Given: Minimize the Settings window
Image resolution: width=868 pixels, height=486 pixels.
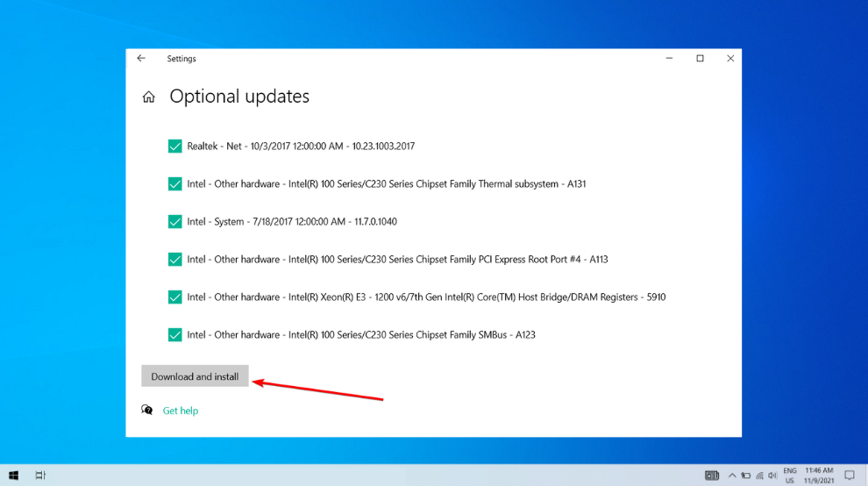Looking at the screenshot, I should point(669,58).
